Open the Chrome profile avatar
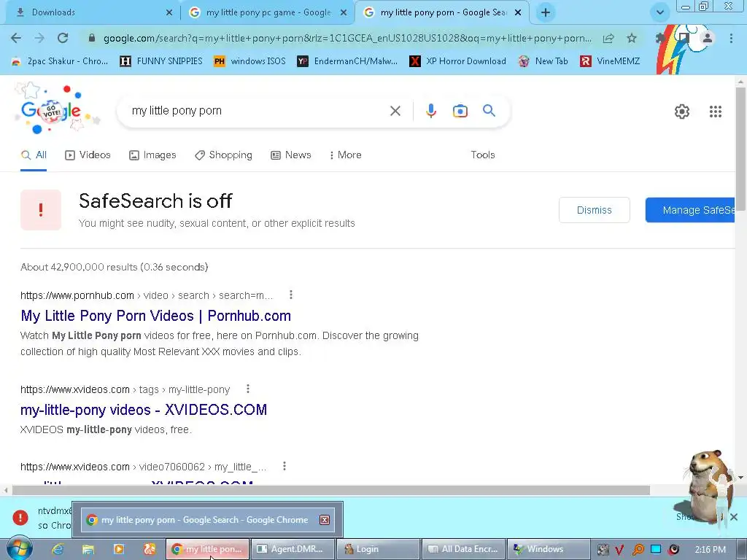The image size is (747, 560). coord(708,38)
